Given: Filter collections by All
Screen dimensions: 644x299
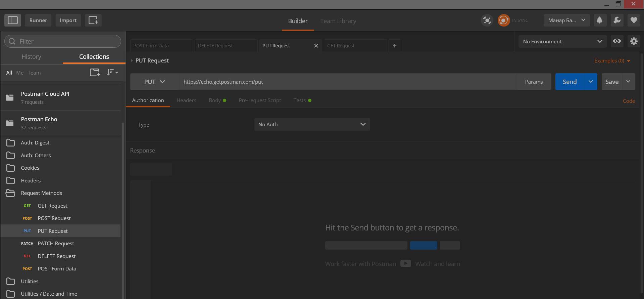Looking at the screenshot, I should point(9,73).
